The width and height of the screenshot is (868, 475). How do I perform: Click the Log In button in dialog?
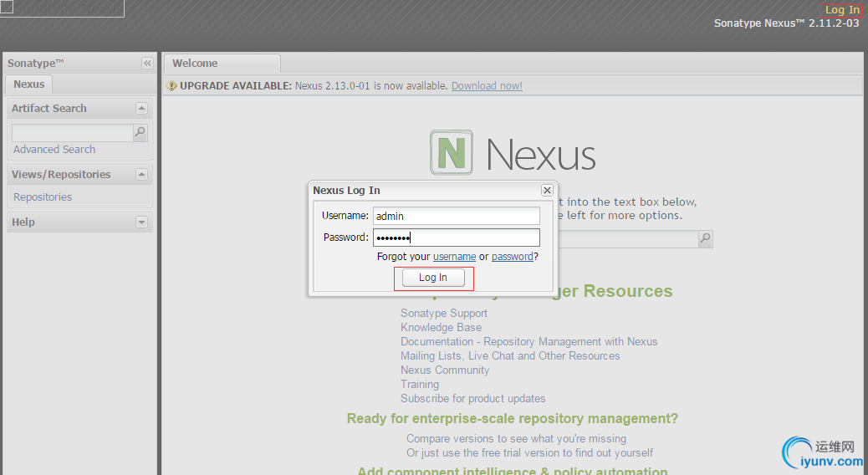(x=433, y=278)
